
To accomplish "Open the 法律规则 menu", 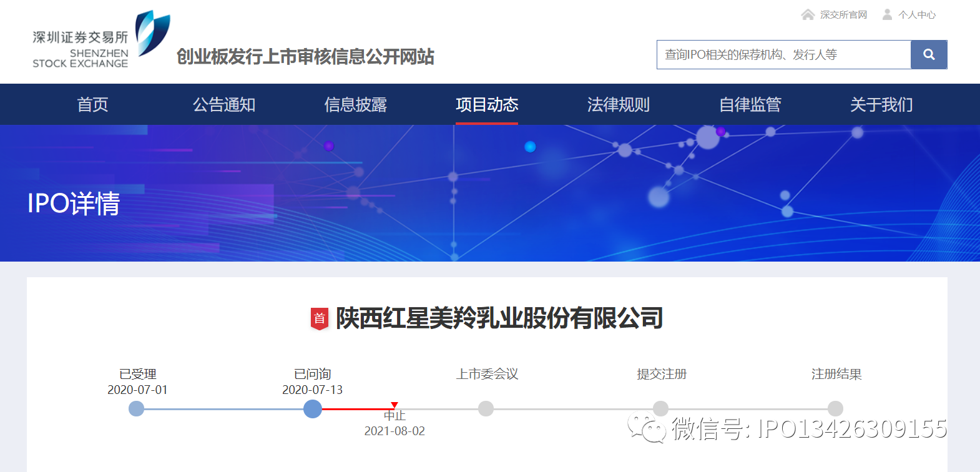I will pos(619,104).
